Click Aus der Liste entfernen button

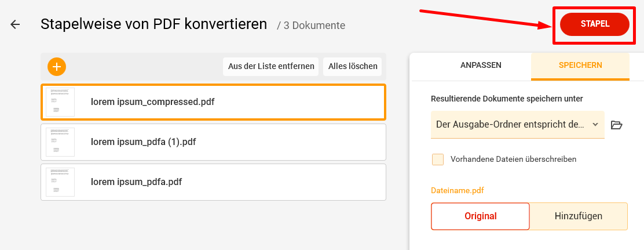pos(271,67)
